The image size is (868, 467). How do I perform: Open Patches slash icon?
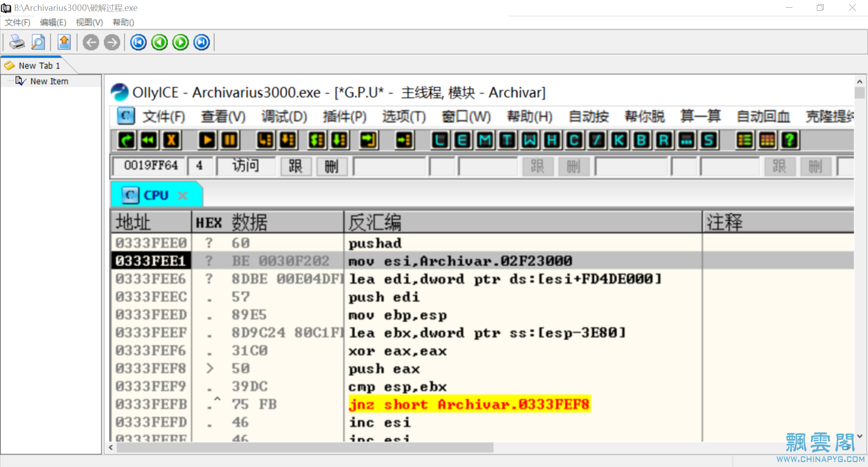tap(597, 141)
